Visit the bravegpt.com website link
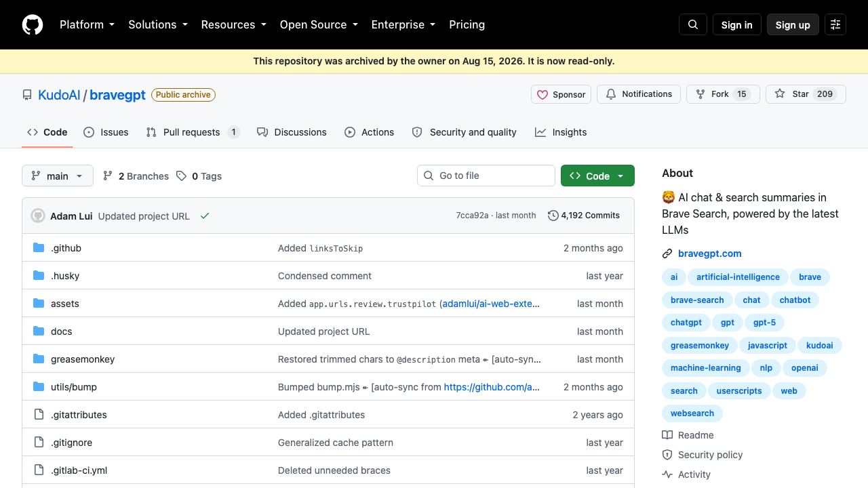The height and width of the screenshot is (488, 868). click(x=709, y=253)
